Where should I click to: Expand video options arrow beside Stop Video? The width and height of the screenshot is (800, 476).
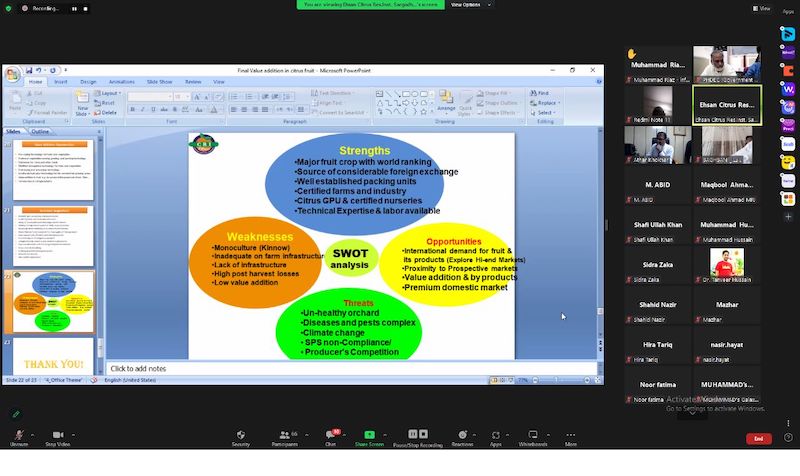tap(77, 434)
